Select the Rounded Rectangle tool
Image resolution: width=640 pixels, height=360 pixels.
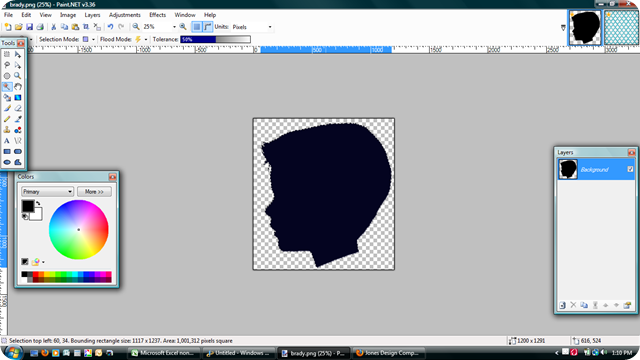tap(18, 151)
